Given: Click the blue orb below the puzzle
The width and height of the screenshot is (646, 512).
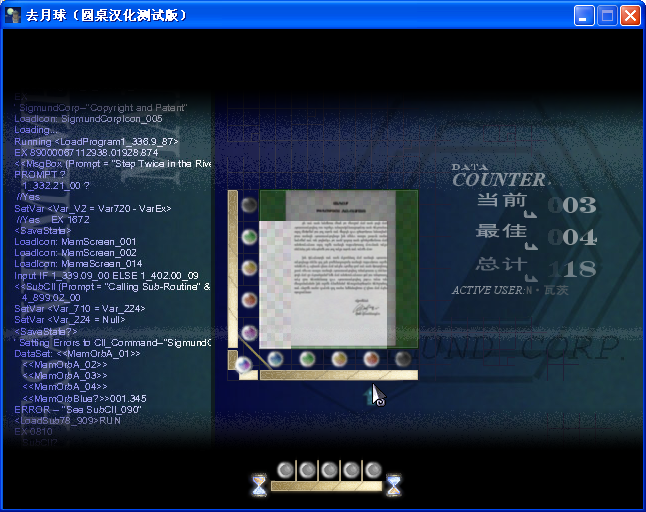Looking at the screenshot, I should pyautogui.click(x=275, y=359).
